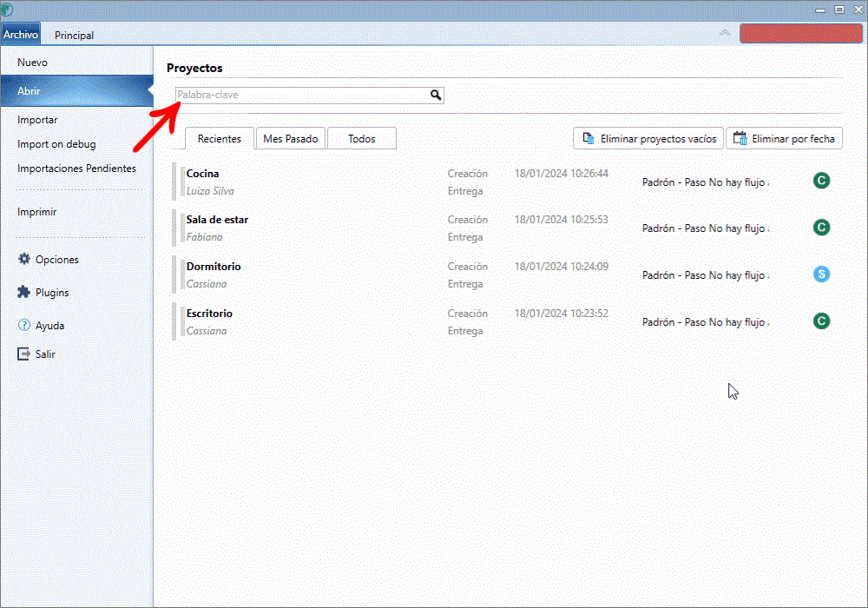Open Importaciones Pendientes
The image size is (868, 608).
pyautogui.click(x=77, y=169)
